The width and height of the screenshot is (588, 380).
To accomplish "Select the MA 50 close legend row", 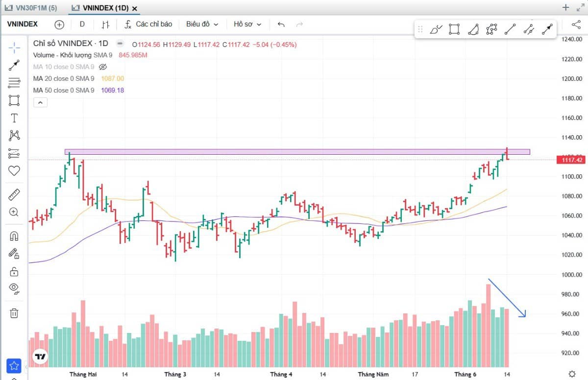I will point(64,90).
